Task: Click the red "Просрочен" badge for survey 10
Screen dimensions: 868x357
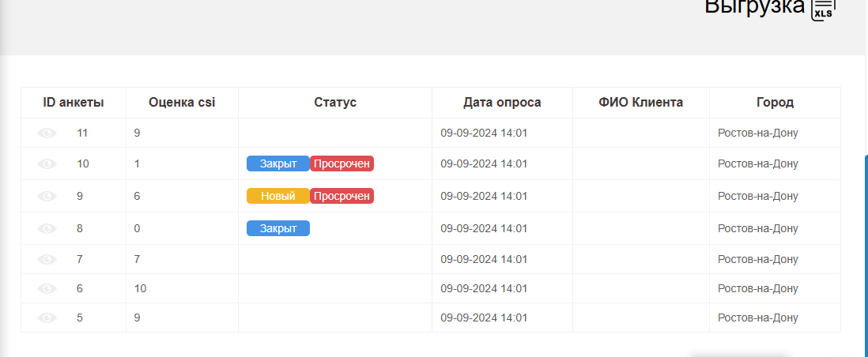Action: click(342, 163)
